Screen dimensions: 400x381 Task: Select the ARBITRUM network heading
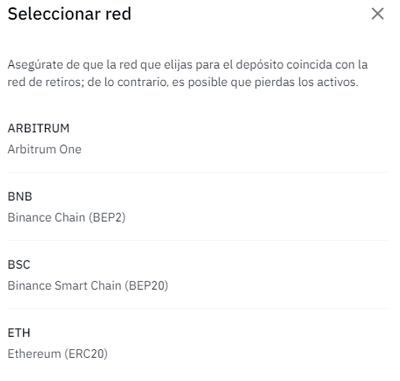(39, 128)
